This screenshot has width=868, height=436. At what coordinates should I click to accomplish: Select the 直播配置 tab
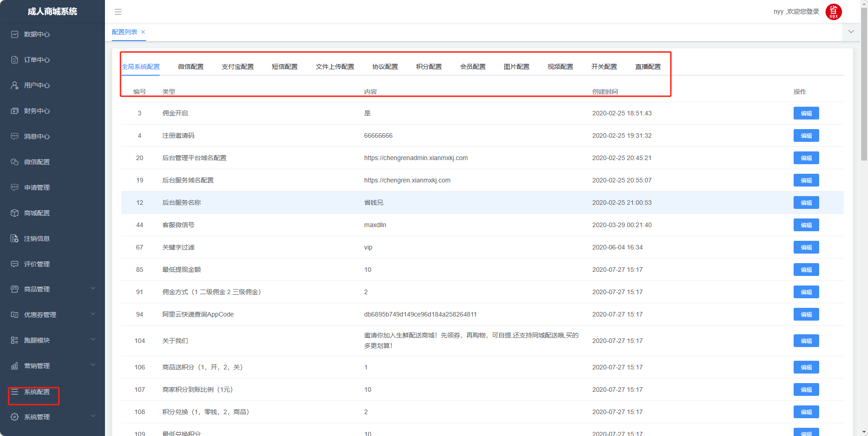648,67
